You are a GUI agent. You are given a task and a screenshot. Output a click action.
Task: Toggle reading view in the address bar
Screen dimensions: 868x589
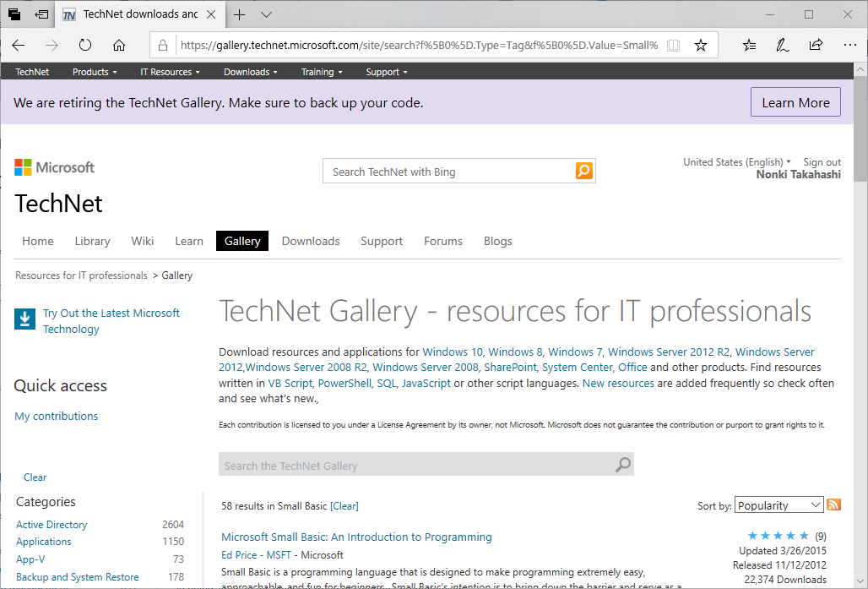673,44
